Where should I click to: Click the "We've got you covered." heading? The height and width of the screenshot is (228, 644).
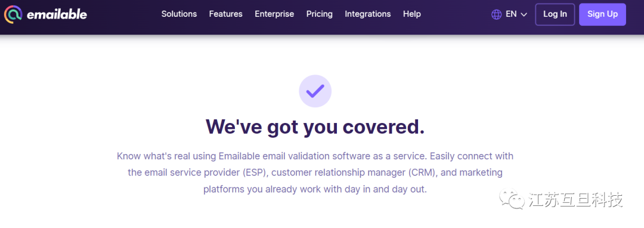tap(315, 126)
